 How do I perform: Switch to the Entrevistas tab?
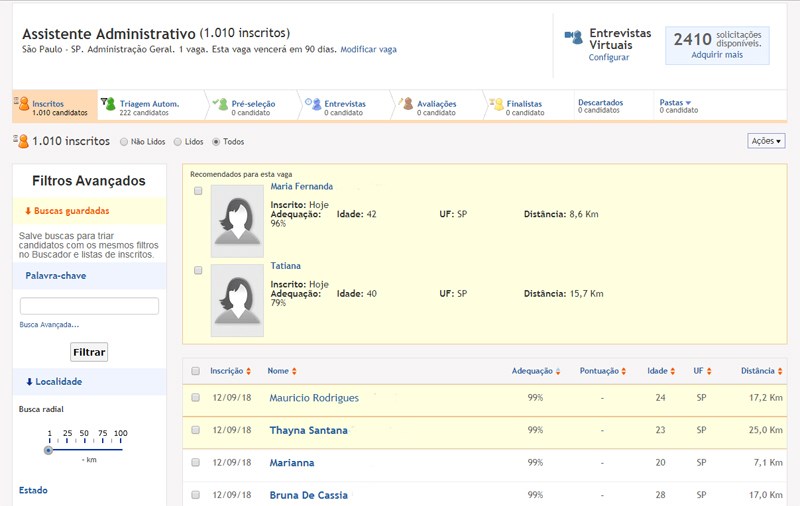click(x=345, y=106)
